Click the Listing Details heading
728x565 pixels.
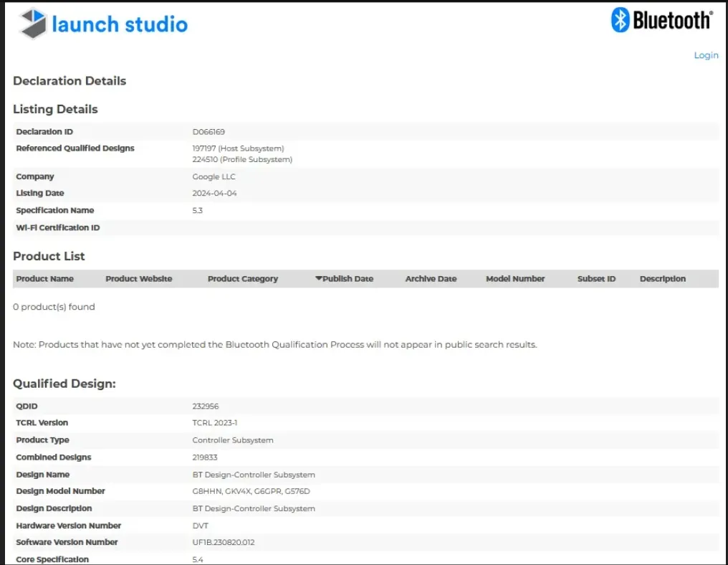(x=55, y=109)
